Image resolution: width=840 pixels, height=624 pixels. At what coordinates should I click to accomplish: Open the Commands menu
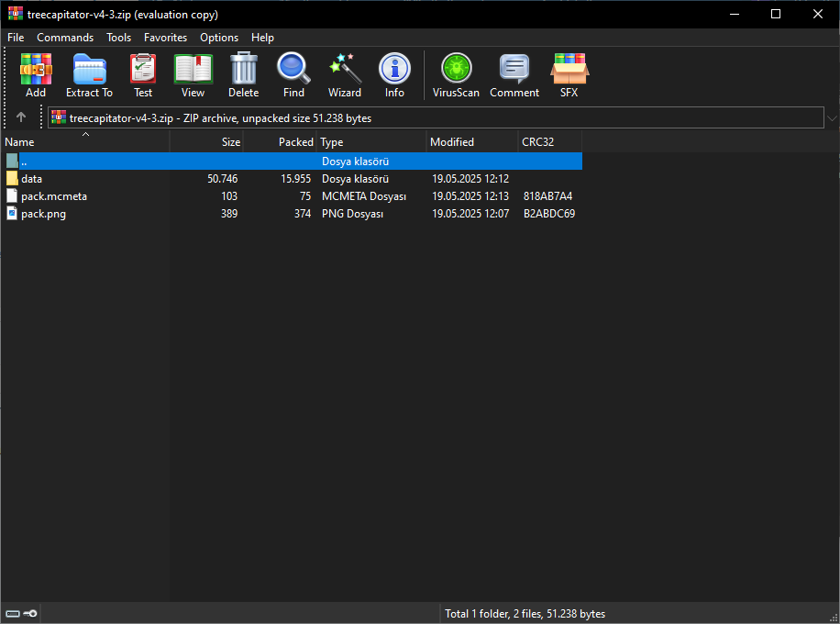pos(65,38)
